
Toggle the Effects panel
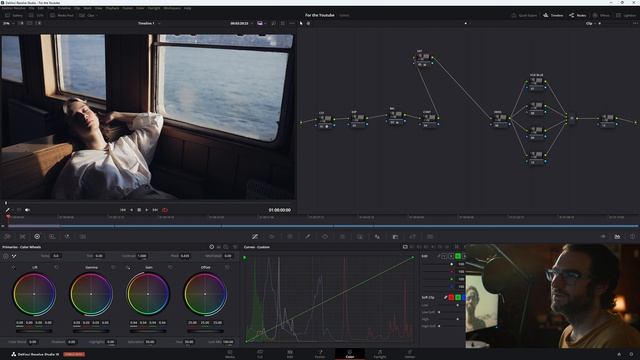pyautogui.click(x=601, y=15)
